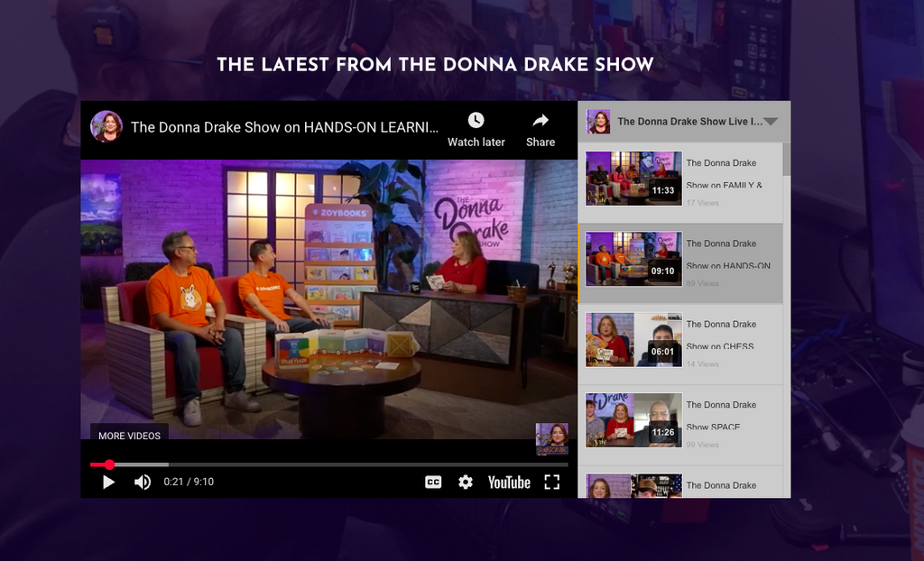Click title text Show SPACE

pos(713,428)
